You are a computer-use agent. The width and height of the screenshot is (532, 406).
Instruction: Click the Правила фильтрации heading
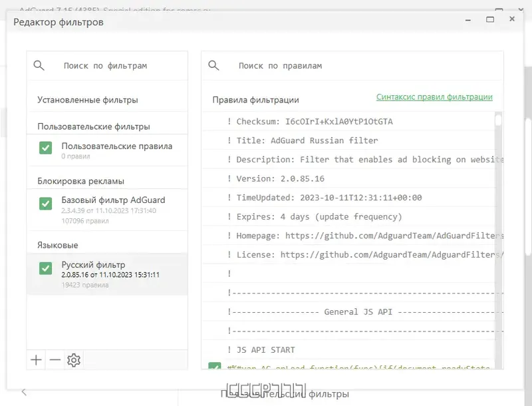255,100
